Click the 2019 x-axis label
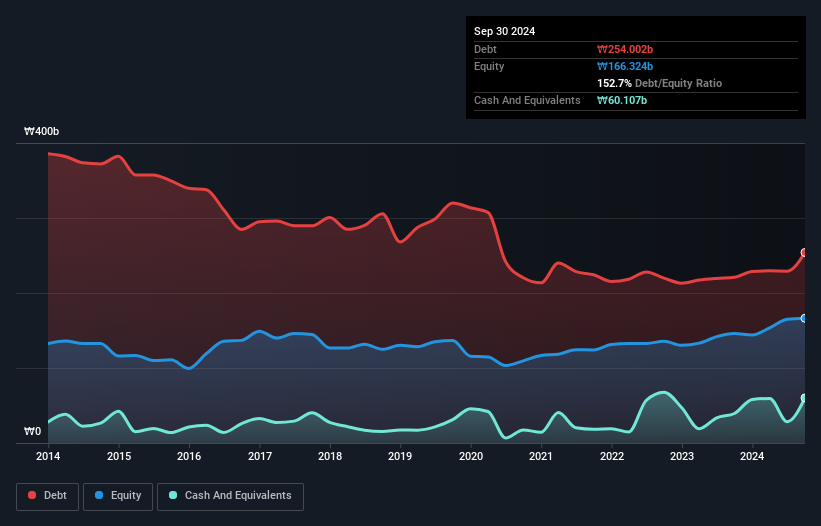 point(400,456)
